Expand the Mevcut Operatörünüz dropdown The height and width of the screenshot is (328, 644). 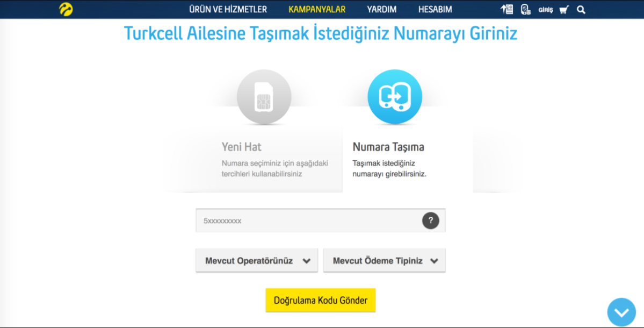[x=257, y=261]
